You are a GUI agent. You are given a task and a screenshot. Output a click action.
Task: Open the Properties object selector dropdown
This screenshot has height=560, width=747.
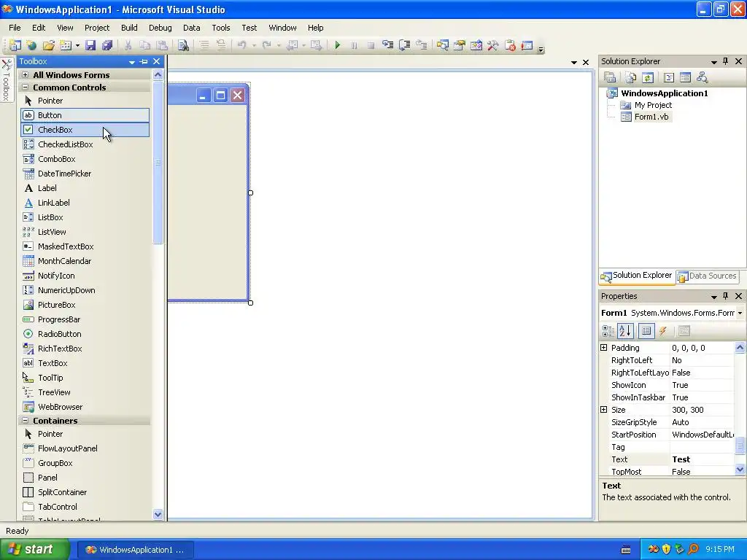point(740,314)
